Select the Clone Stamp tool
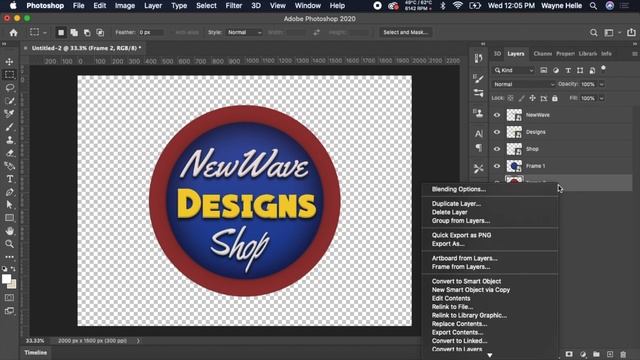 [9, 140]
